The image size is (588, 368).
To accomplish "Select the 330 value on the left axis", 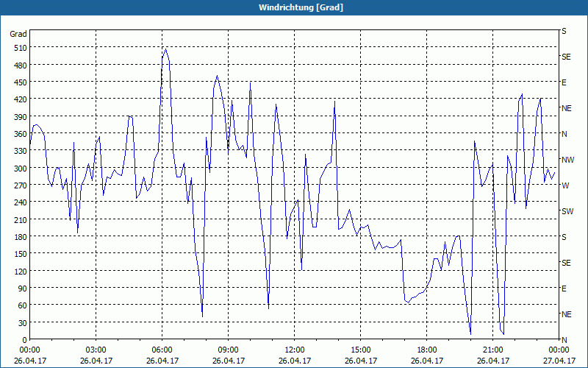I will coord(21,151).
